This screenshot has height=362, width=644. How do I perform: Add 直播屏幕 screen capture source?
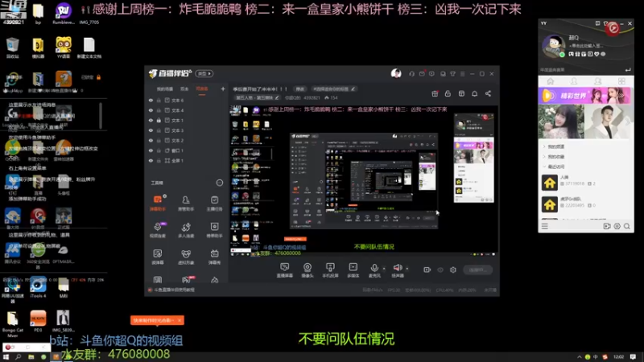point(285,270)
